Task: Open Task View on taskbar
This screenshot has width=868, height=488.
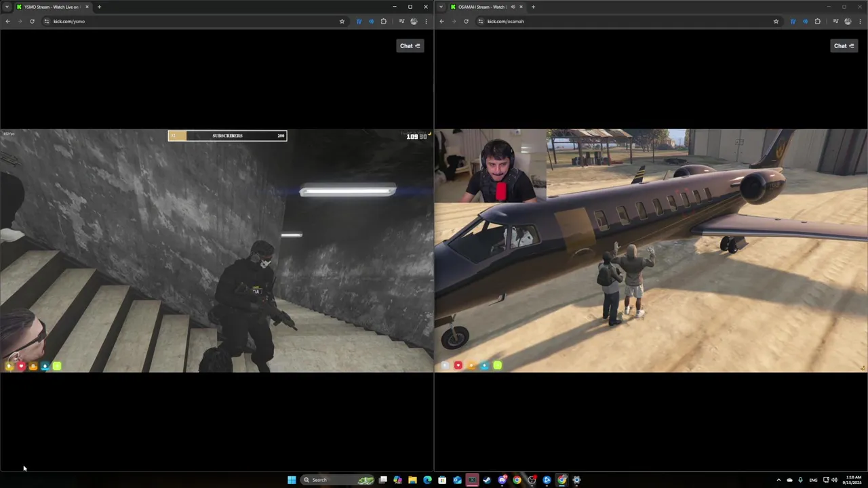Action: point(383,480)
